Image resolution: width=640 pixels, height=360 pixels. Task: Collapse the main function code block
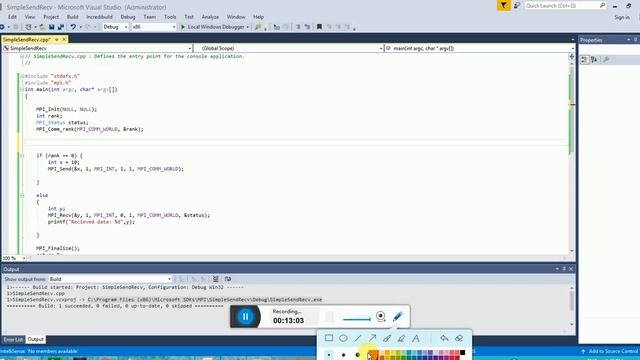[x=22, y=89]
